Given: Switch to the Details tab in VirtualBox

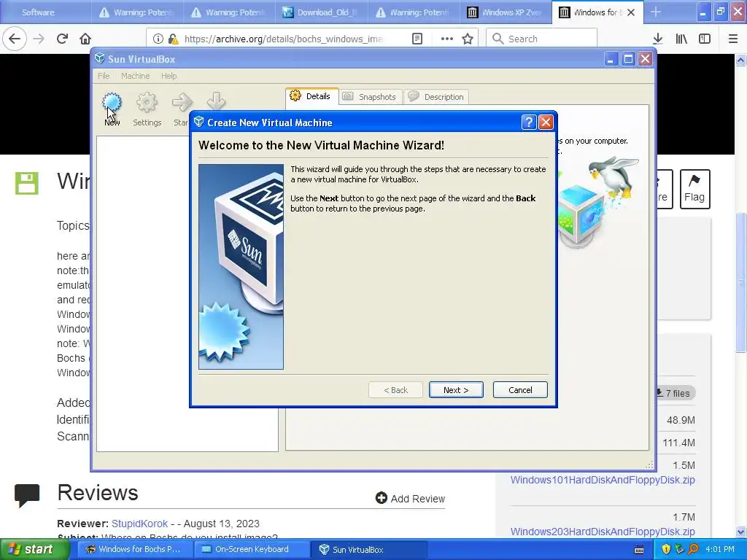Looking at the screenshot, I should (311, 96).
